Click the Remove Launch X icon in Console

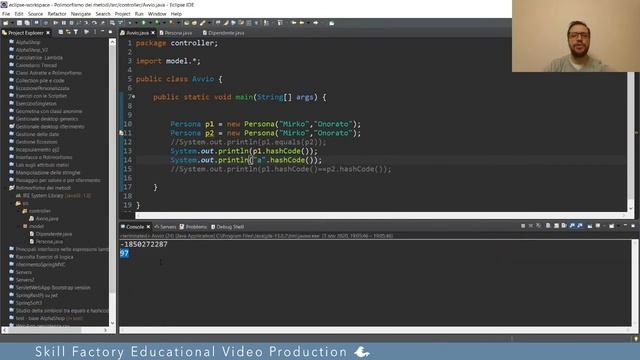pyautogui.click(x=531, y=226)
